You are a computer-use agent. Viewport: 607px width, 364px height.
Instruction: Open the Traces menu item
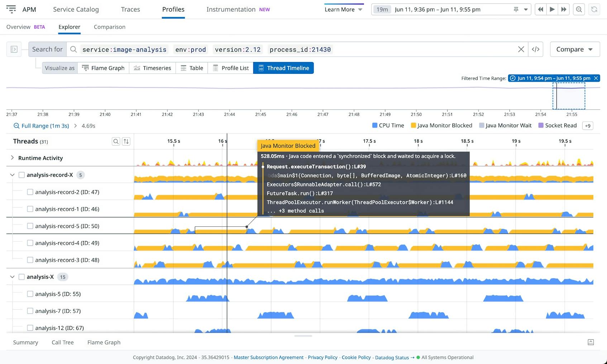130,9
